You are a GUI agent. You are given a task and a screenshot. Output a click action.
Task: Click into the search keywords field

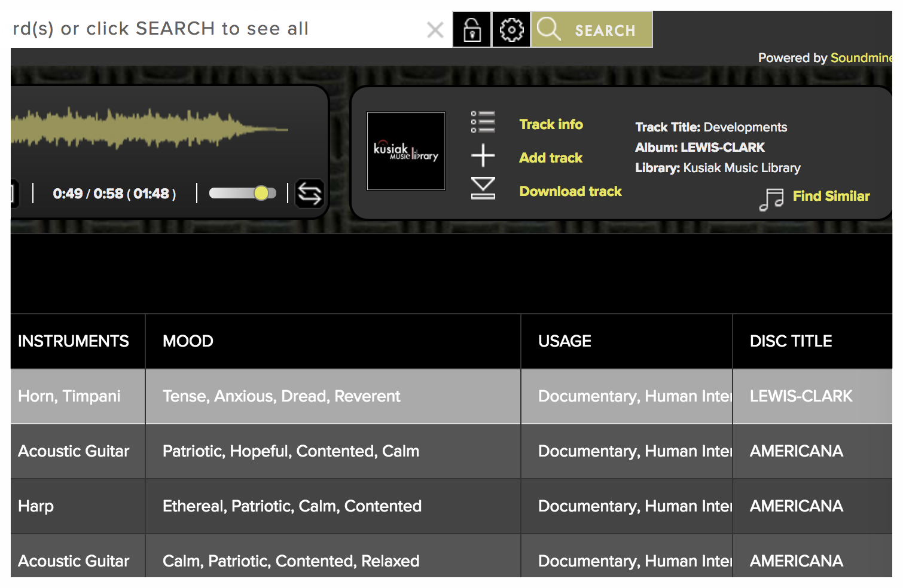[x=215, y=29]
